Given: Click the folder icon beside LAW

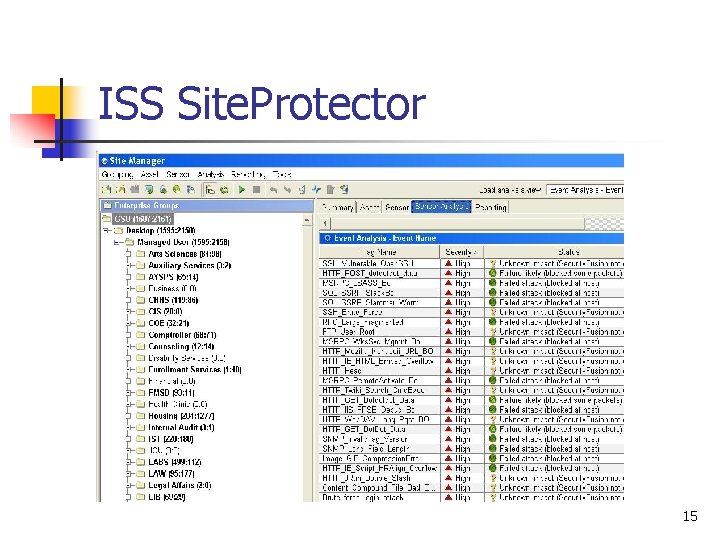Looking at the screenshot, I should pos(141,474).
